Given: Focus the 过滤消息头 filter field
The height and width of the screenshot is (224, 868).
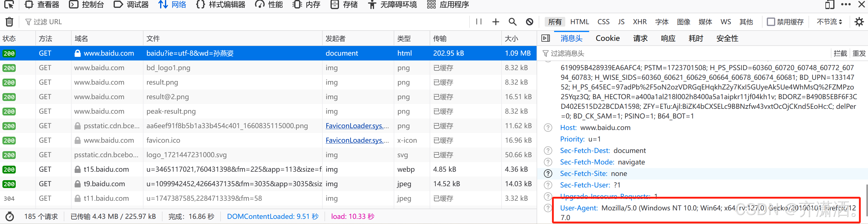Looking at the screenshot, I should [684, 53].
